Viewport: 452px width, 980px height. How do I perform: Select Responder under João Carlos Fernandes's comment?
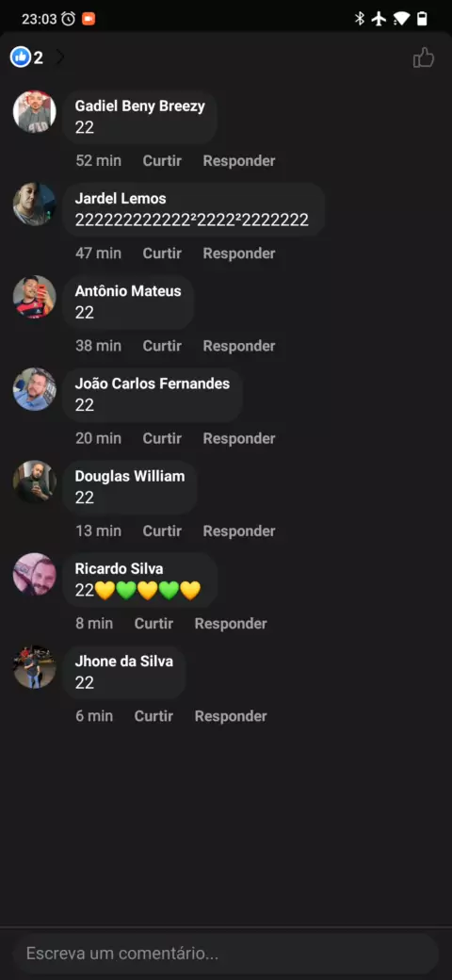[x=239, y=438]
